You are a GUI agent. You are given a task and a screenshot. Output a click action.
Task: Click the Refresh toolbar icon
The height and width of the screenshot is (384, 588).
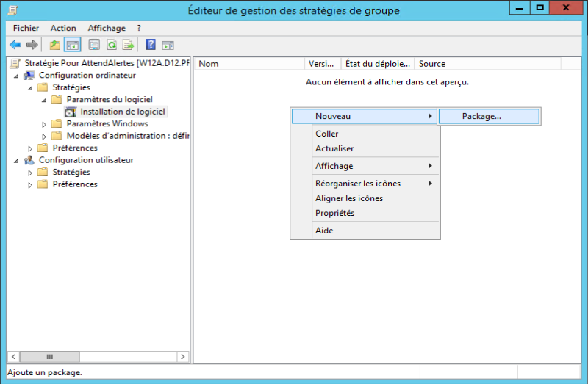tap(112, 45)
